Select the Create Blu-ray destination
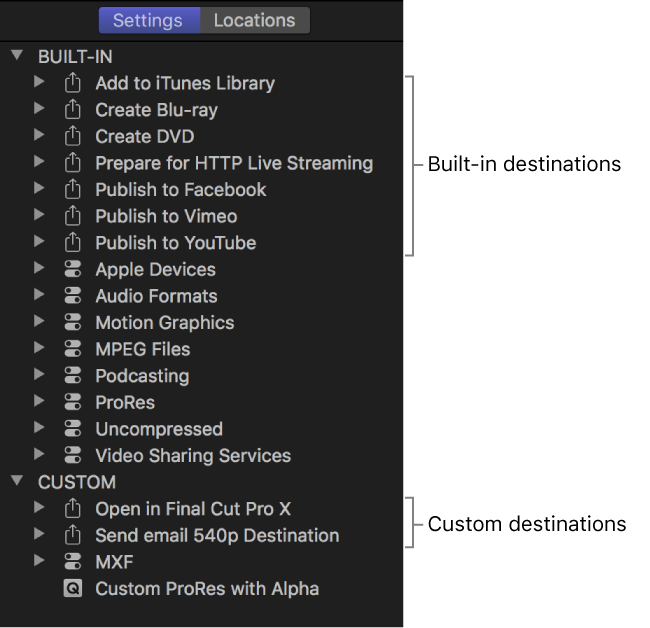 click(x=156, y=110)
